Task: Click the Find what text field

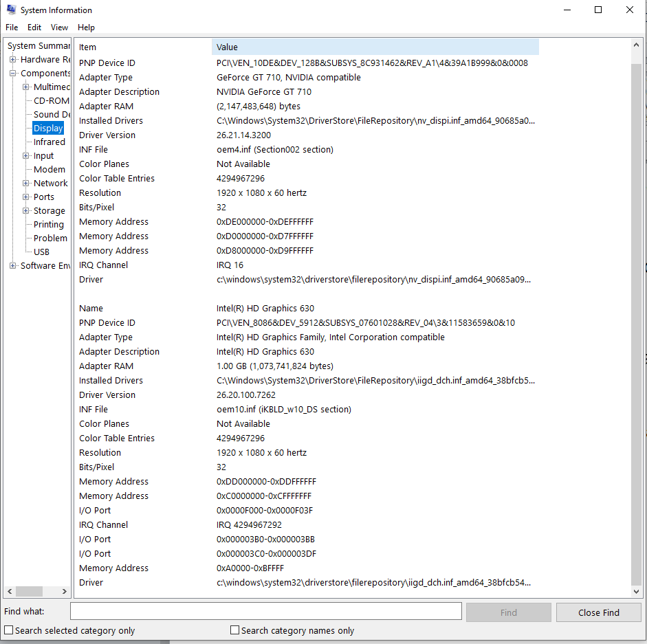Action: (265, 612)
